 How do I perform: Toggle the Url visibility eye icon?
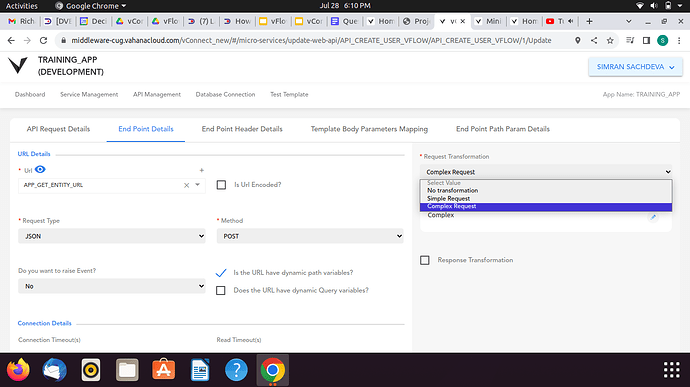(x=40, y=170)
